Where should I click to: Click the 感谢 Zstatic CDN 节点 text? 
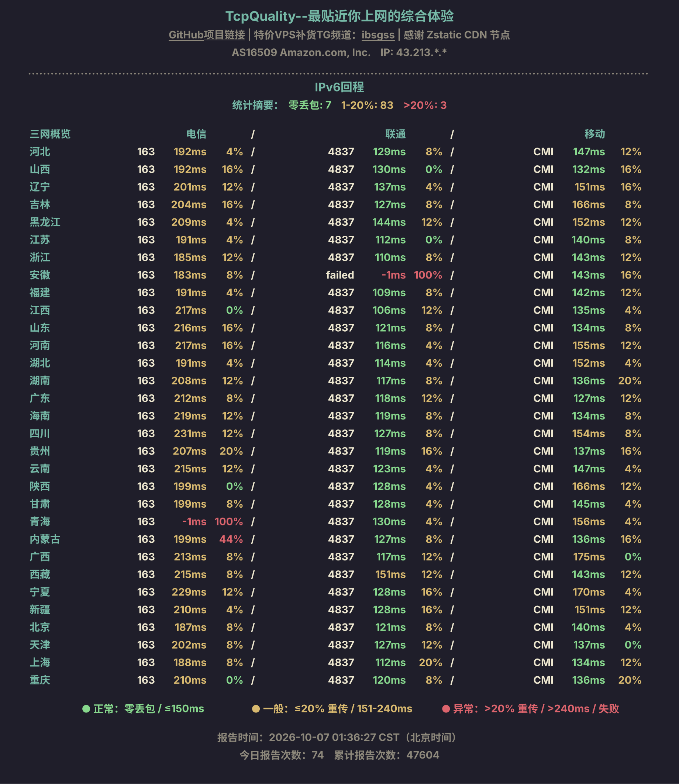click(456, 35)
